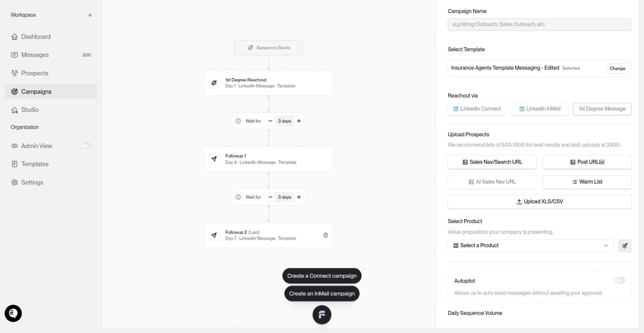
Task: Enable the Autopilot toggle
Action: (619, 280)
